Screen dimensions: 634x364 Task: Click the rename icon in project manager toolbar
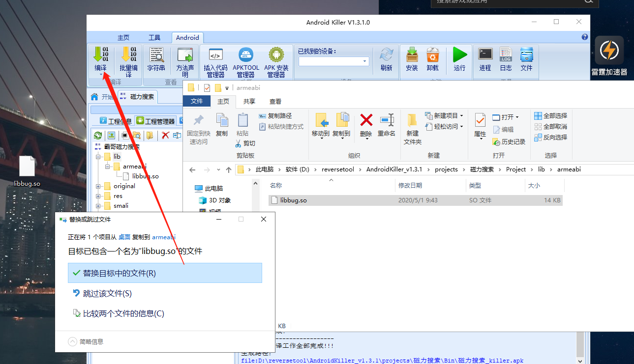click(x=177, y=135)
